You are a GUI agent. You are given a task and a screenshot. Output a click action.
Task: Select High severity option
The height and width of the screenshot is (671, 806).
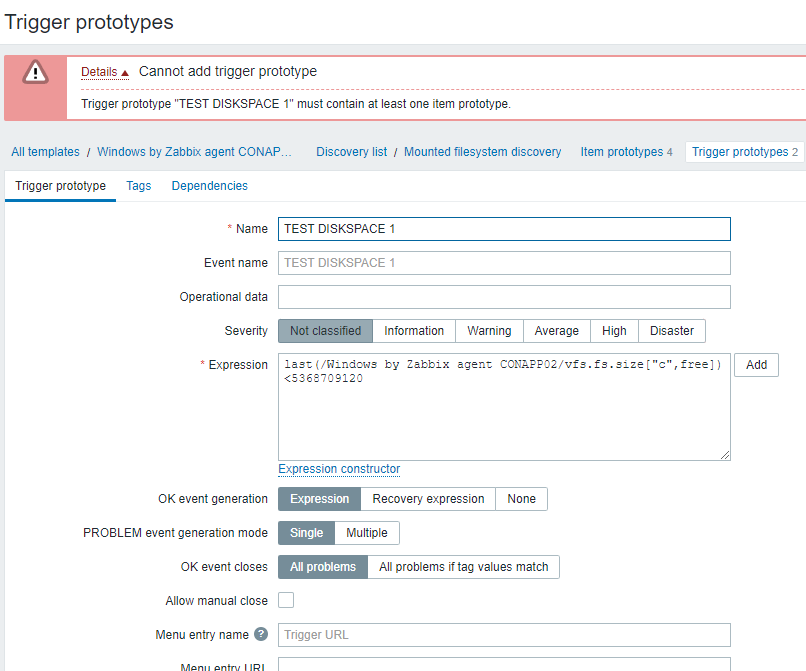[614, 331]
